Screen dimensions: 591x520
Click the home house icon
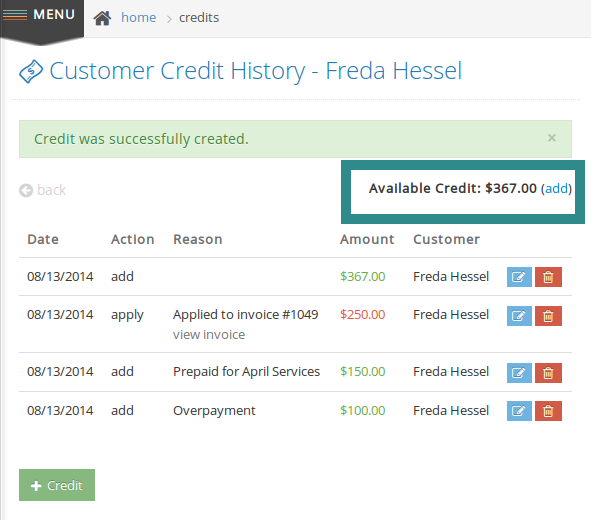coord(102,18)
